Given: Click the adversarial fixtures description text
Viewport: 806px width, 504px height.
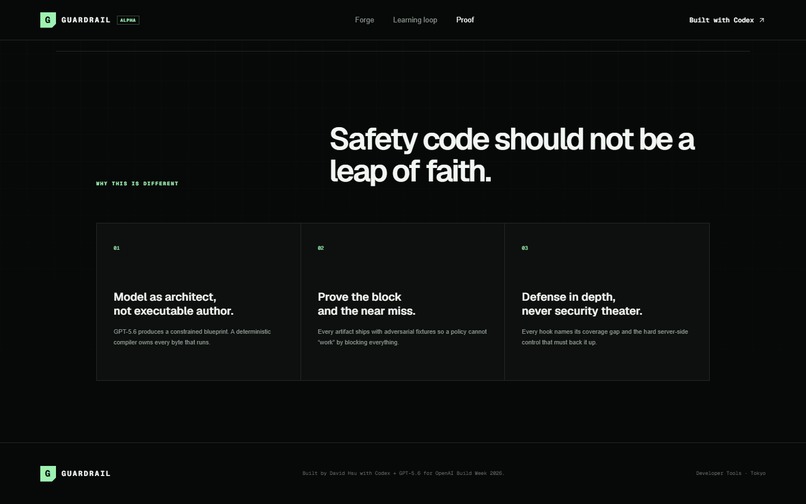Looking at the screenshot, I should click(402, 337).
